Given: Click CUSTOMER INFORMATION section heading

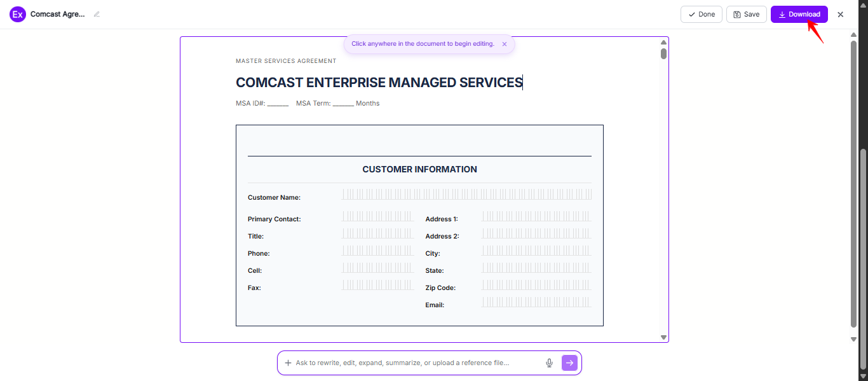Looking at the screenshot, I should [x=419, y=169].
